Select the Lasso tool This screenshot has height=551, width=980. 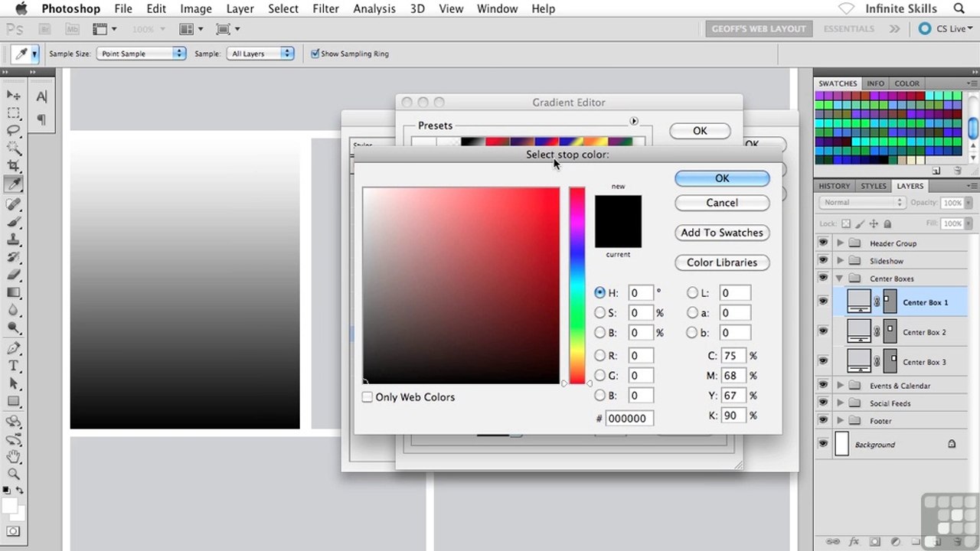point(14,130)
